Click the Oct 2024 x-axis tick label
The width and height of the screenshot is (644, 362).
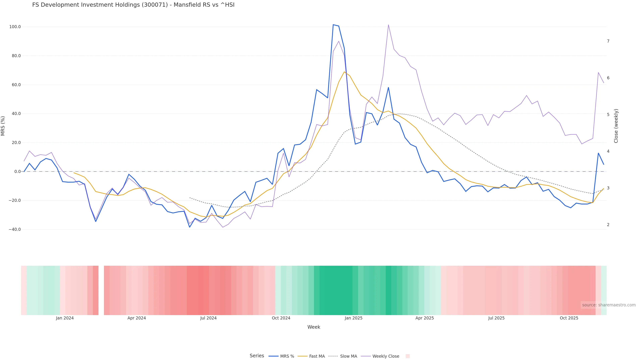[281, 318]
